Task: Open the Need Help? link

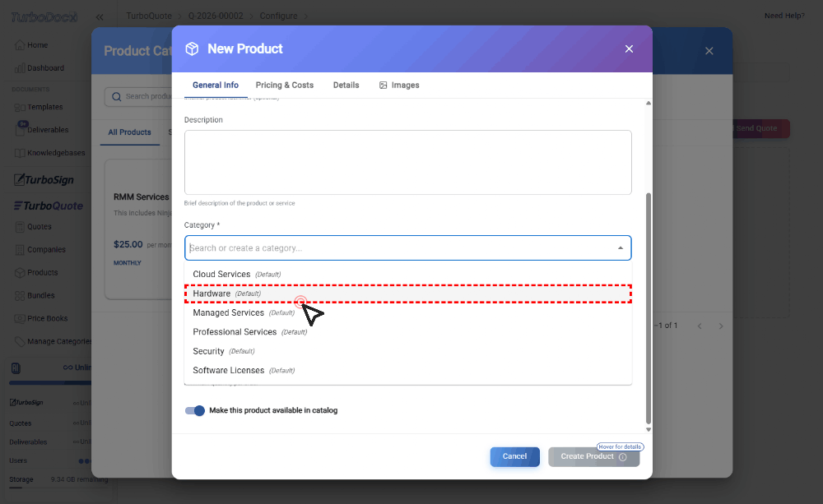Action: click(784, 16)
